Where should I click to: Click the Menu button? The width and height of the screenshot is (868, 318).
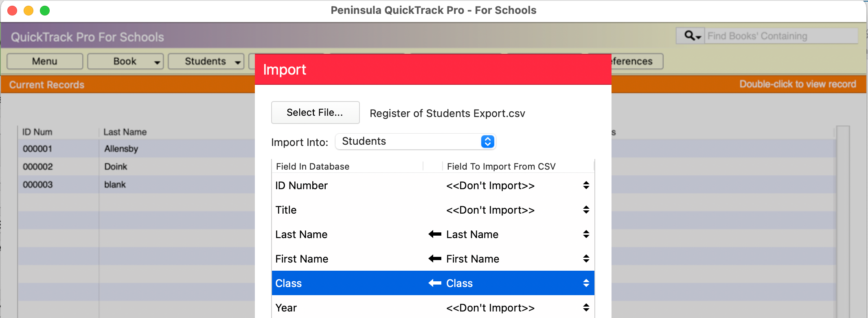pyautogui.click(x=45, y=61)
